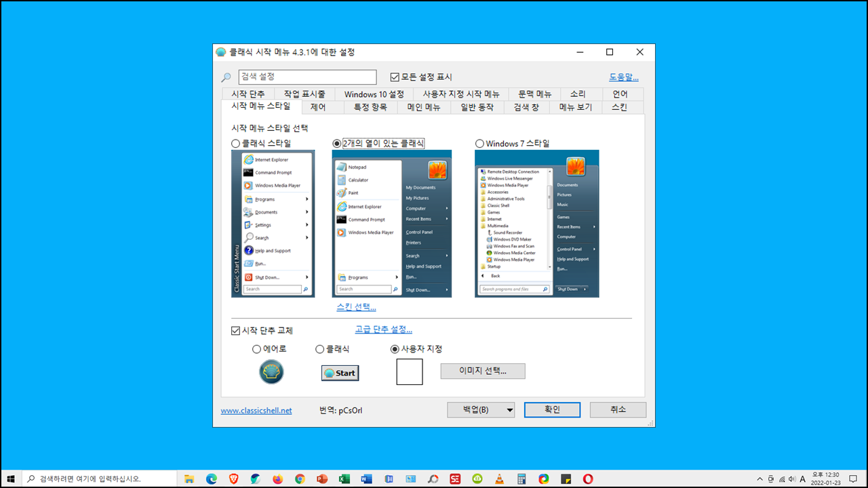
Task: Open the magnifier-style taskbar app icon
Action: point(433,479)
